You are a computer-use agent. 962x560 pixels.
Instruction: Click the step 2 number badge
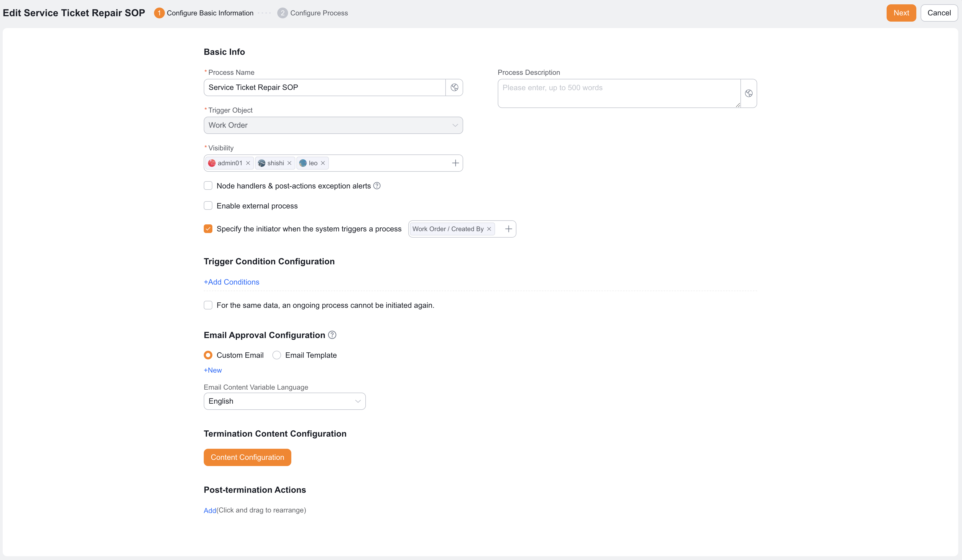click(x=282, y=13)
